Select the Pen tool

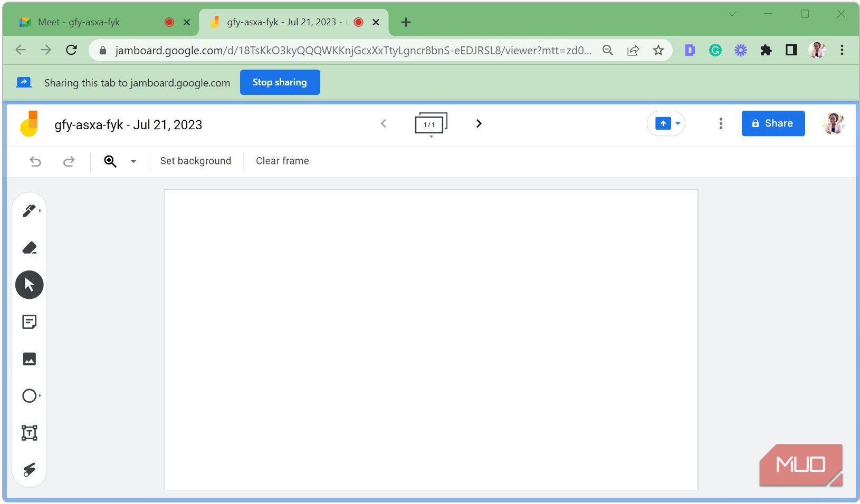point(29,210)
